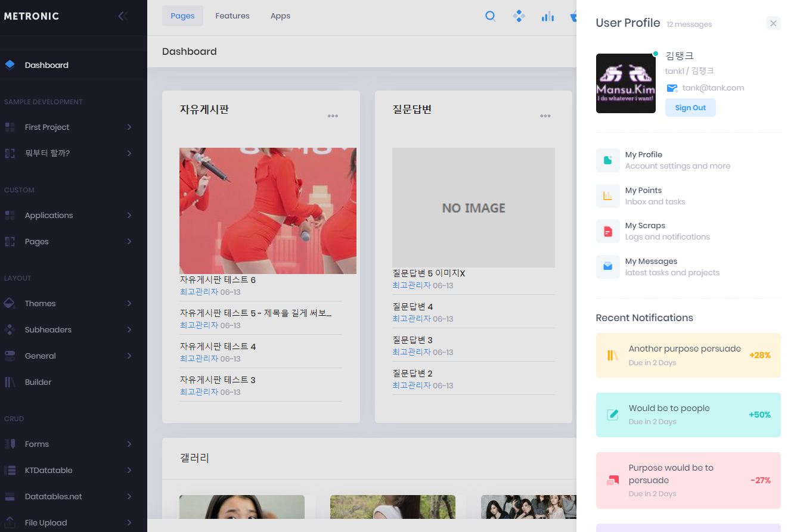Click the tank@tank.com email link
This screenshot has height=532, width=797.
point(713,88)
